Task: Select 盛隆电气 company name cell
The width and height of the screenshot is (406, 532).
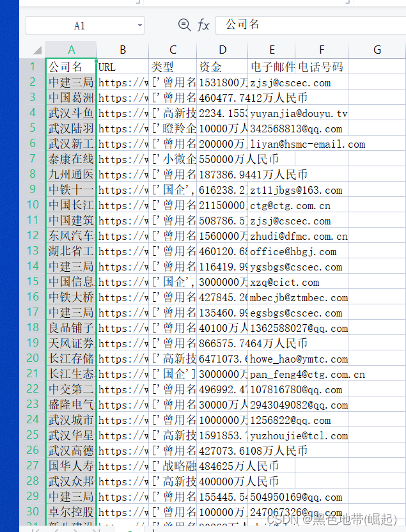Action: [x=71, y=404]
